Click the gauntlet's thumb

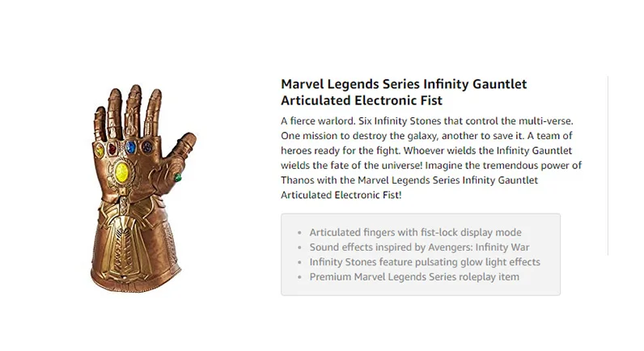pyautogui.click(x=182, y=159)
